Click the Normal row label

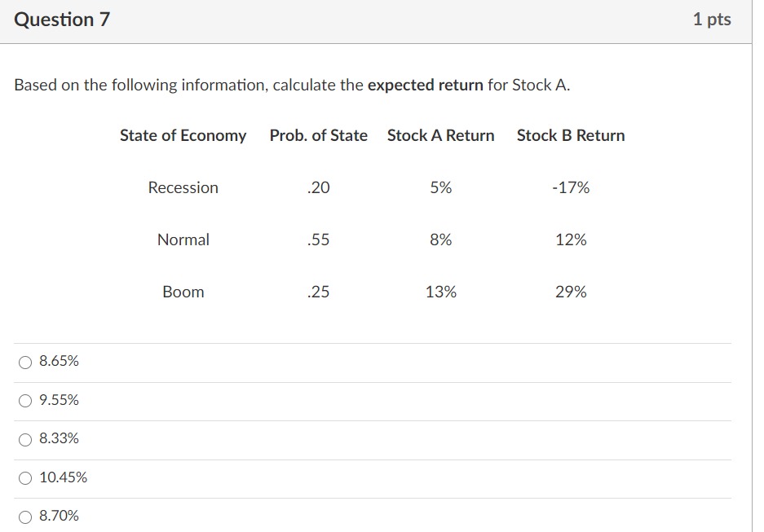click(183, 240)
